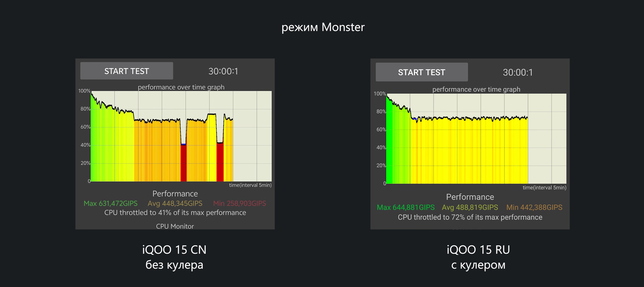Click the без кулера caption text
Screen dimensions: 644x287
tap(174, 265)
